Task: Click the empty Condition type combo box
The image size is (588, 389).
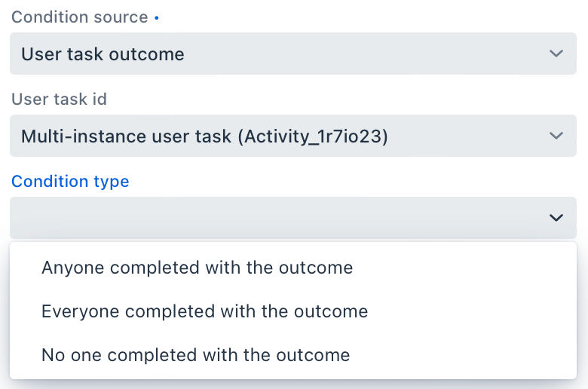Action: pos(279,218)
